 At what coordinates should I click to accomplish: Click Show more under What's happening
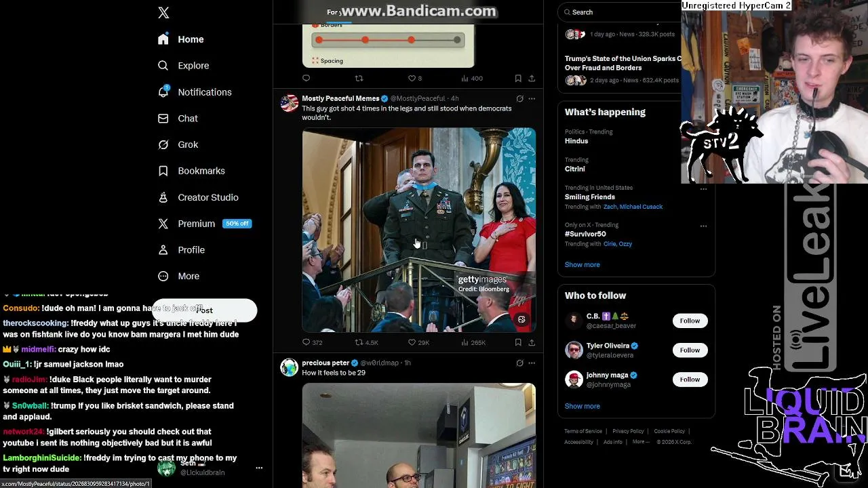(x=583, y=265)
